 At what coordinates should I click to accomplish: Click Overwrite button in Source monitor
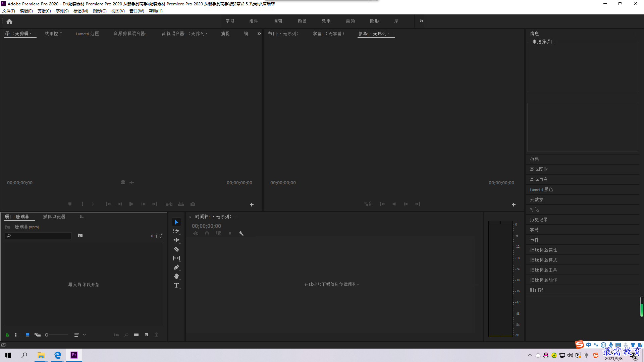pyautogui.click(x=181, y=204)
